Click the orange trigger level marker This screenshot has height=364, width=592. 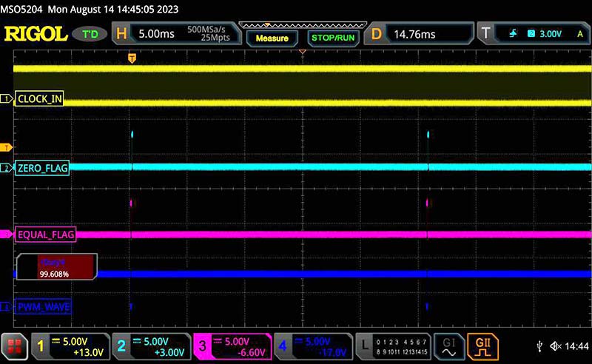click(6, 147)
